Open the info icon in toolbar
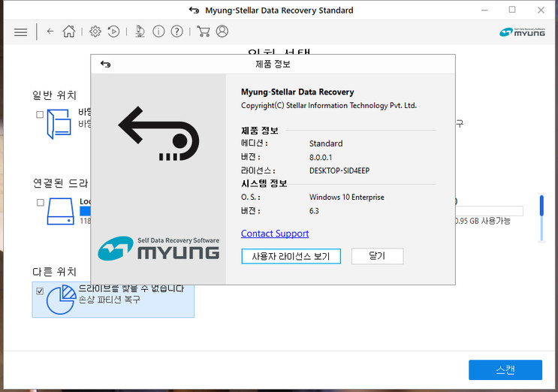 click(158, 32)
